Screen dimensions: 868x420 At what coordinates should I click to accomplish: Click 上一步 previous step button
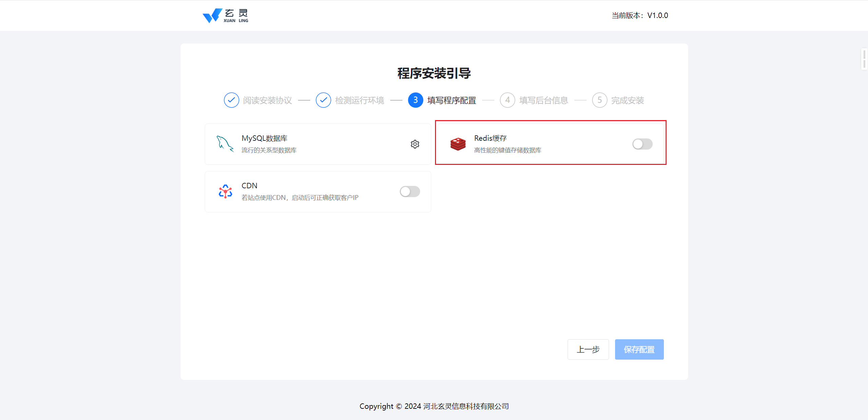(588, 349)
